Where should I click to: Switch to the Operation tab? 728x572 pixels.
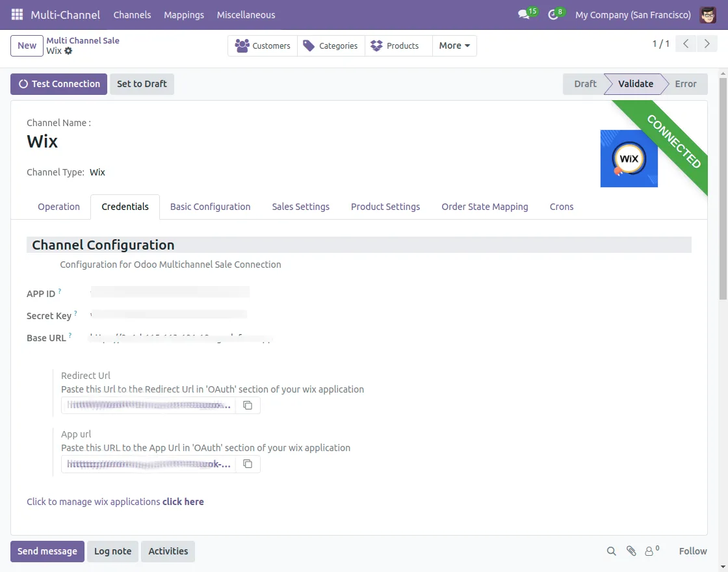[59, 207]
